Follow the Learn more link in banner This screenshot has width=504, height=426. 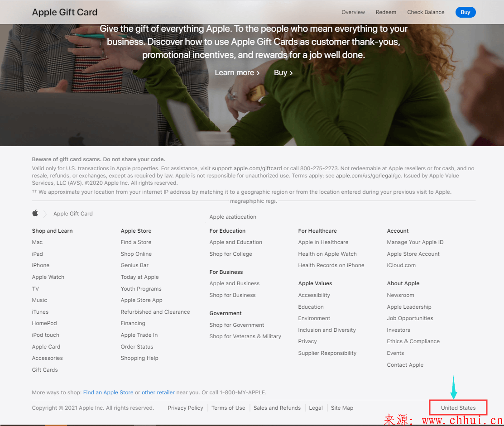[x=237, y=72]
